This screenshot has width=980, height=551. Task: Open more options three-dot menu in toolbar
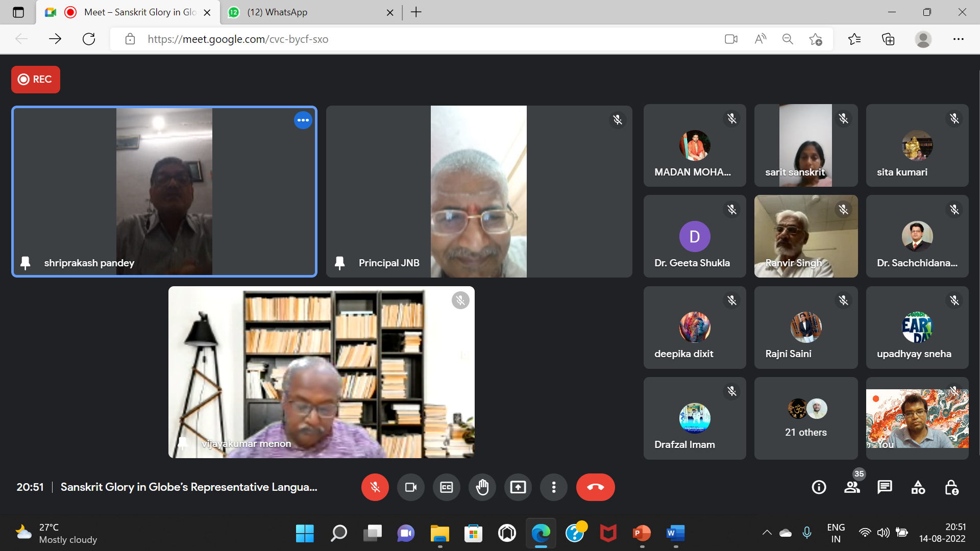[554, 487]
